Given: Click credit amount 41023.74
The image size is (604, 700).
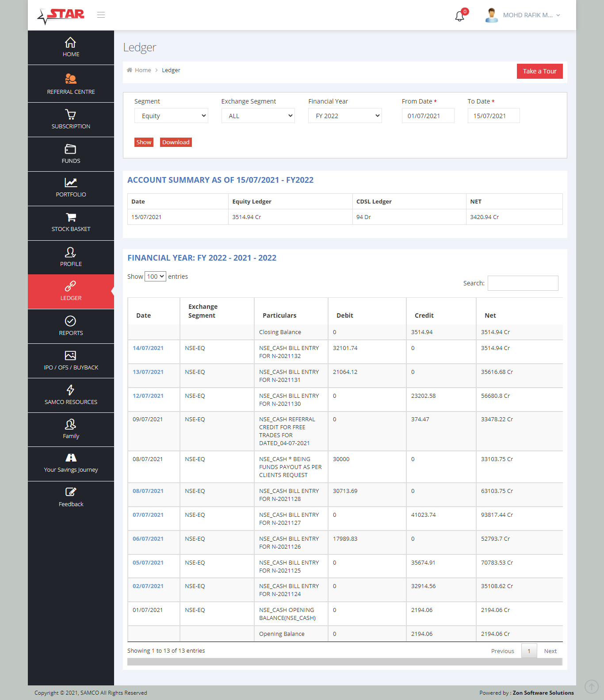Looking at the screenshot, I should click(424, 515).
